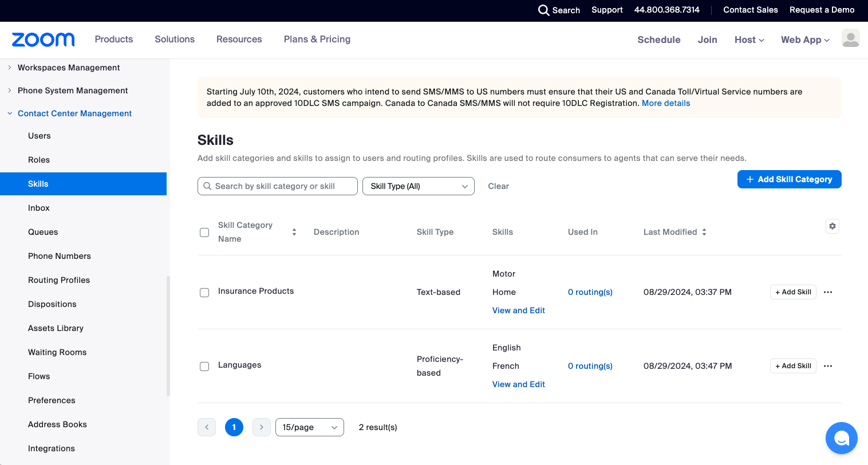Image resolution: width=868 pixels, height=465 pixels.
Task: Click the Zoom logo
Action: pos(44,40)
